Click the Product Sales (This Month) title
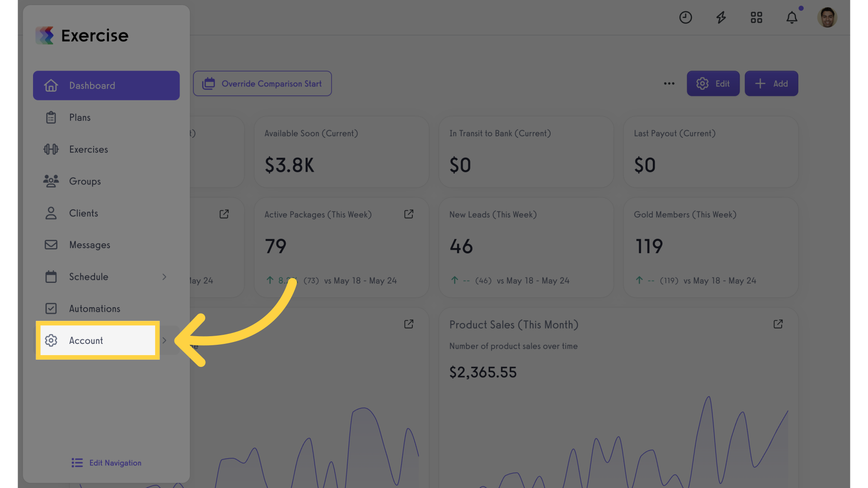The image size is (868, 488). [x=514, y=325]
